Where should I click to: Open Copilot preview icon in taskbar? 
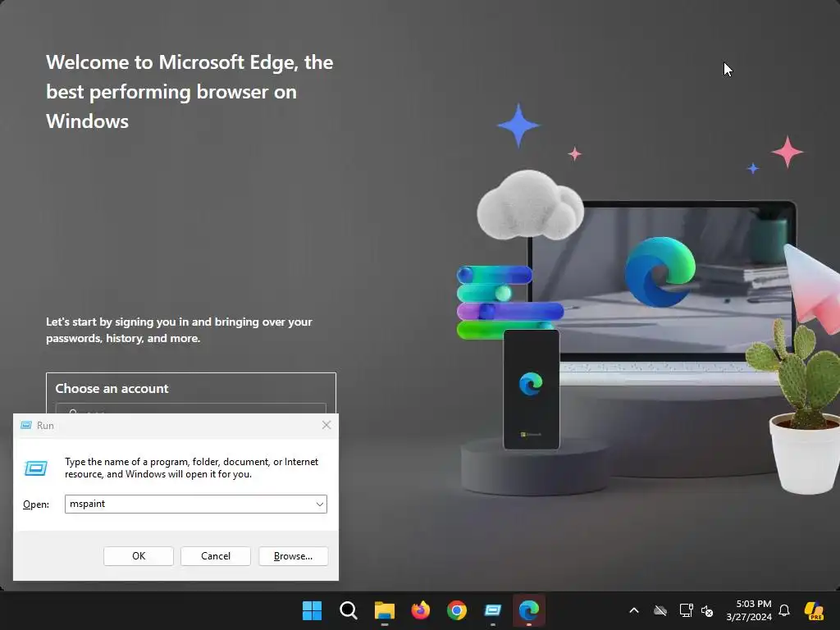[815, 610]
